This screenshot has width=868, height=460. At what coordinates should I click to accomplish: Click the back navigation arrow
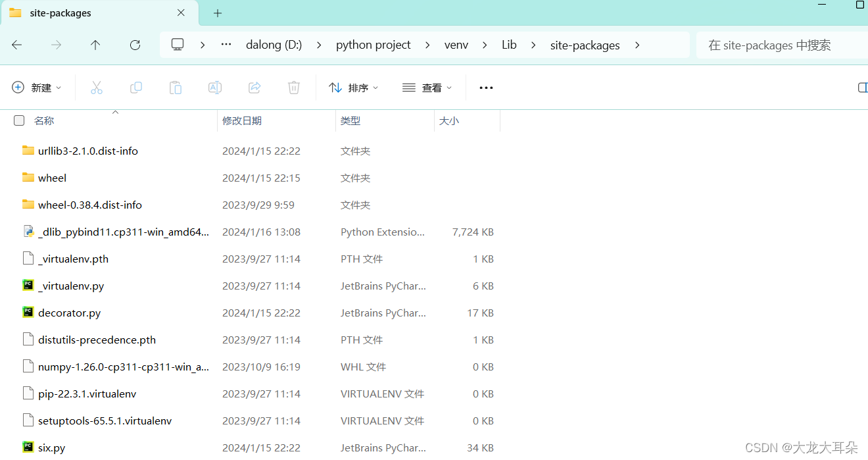[x=16, y=44]
